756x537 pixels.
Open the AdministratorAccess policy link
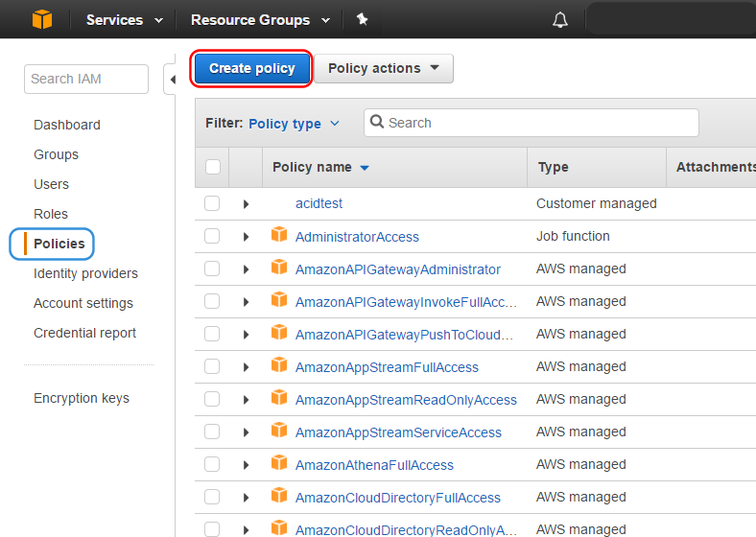(x=357, y=237)
